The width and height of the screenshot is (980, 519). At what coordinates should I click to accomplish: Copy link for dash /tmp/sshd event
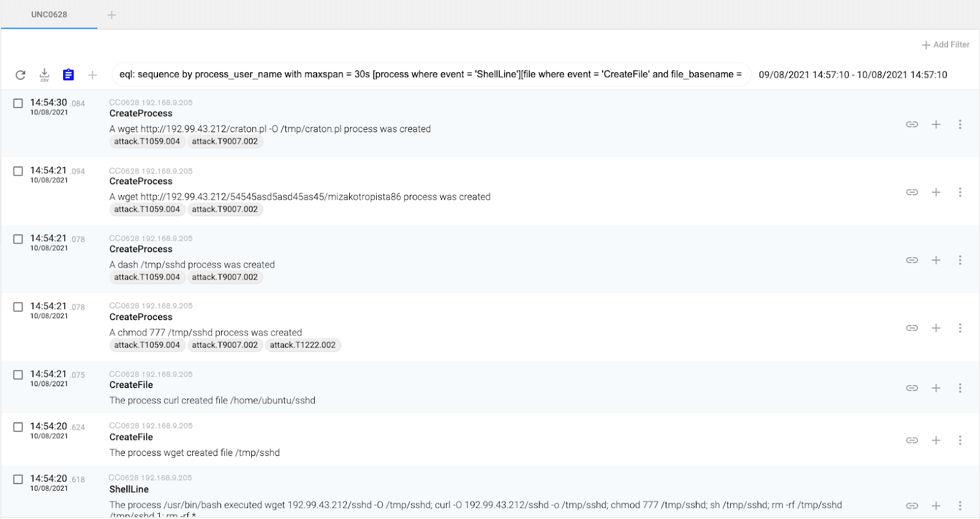[x=912, y=260]
